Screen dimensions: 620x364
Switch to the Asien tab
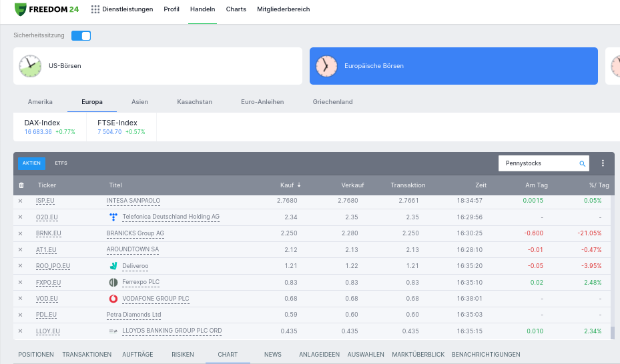[140, 102]
